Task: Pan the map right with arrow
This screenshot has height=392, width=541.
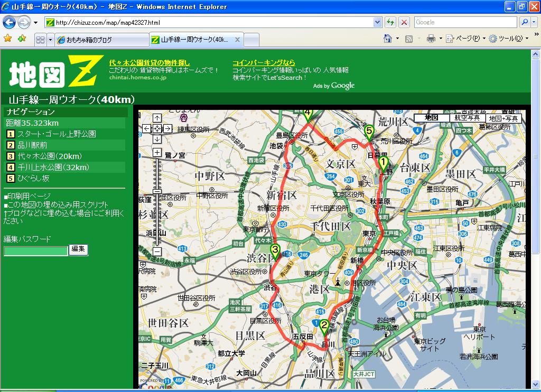Action: (167, 129)
